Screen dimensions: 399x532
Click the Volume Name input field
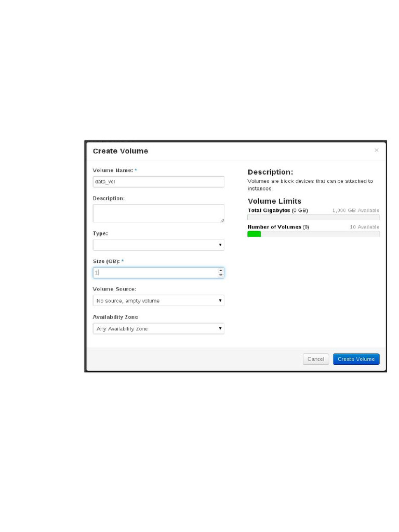[x=158, y=181]
